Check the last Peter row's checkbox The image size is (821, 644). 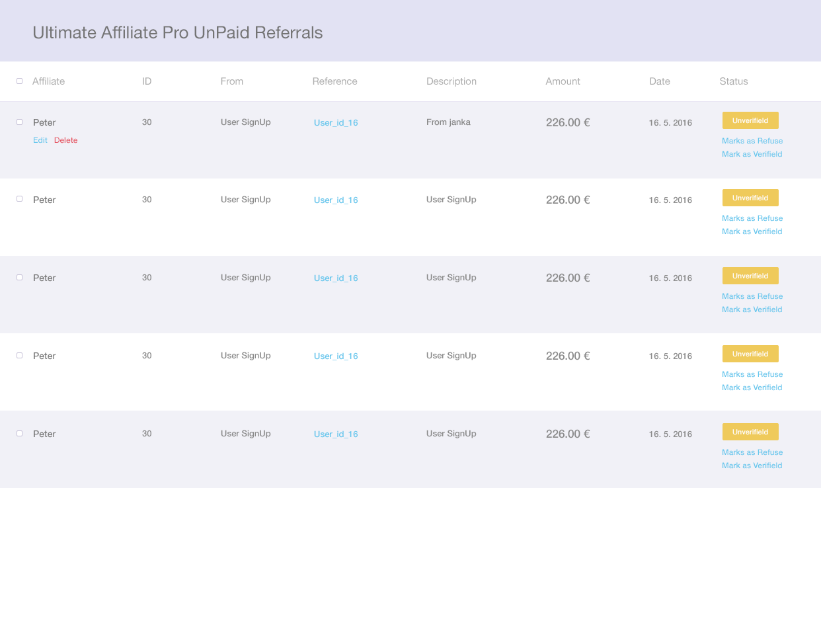click(19, 434)
